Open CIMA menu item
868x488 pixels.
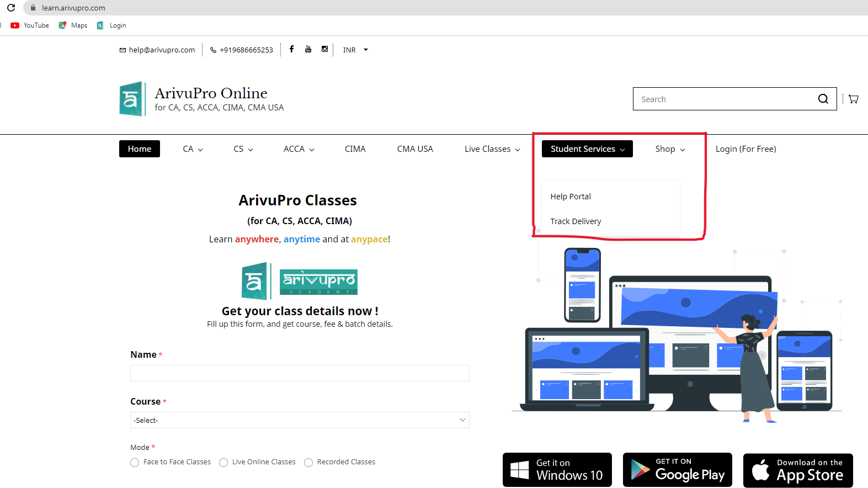pos(355,149)
